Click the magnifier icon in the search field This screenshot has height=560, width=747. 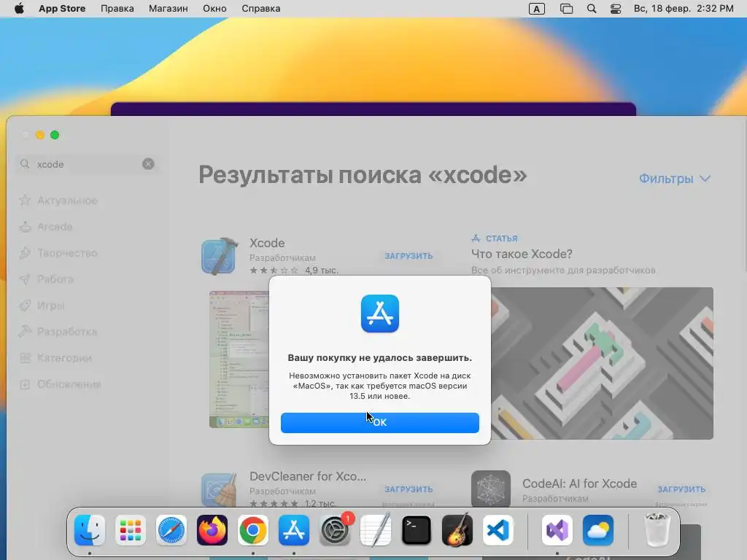[25, 164]
